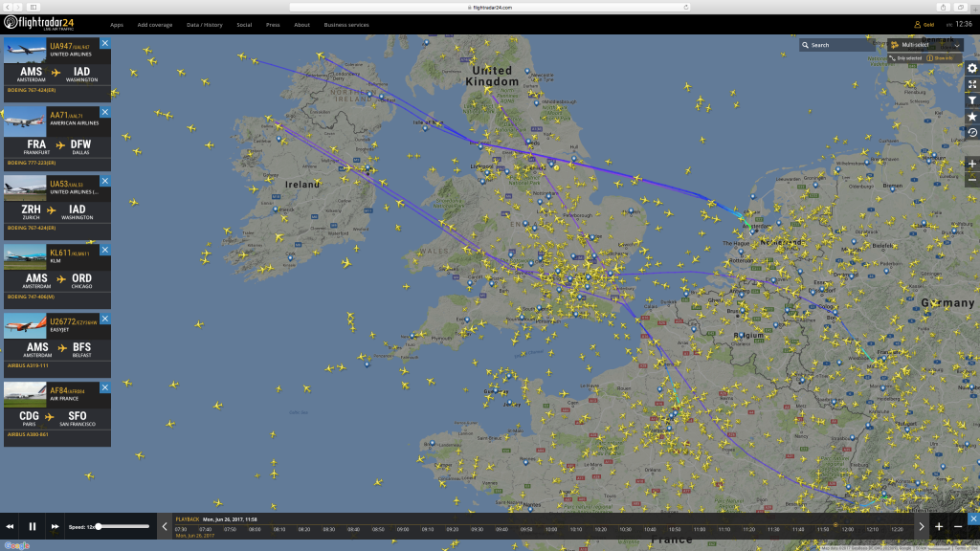Close the UA947 flight card
The height and width of the screenshot is (551, 980).
105,43
